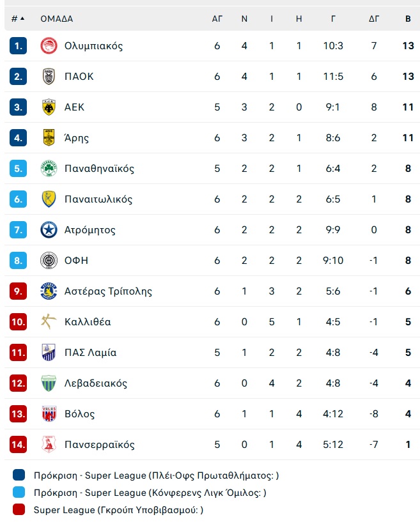
Task: Click the Ολυμπιακός team crest
Action: pyautogui.click(x=49, y=46)
